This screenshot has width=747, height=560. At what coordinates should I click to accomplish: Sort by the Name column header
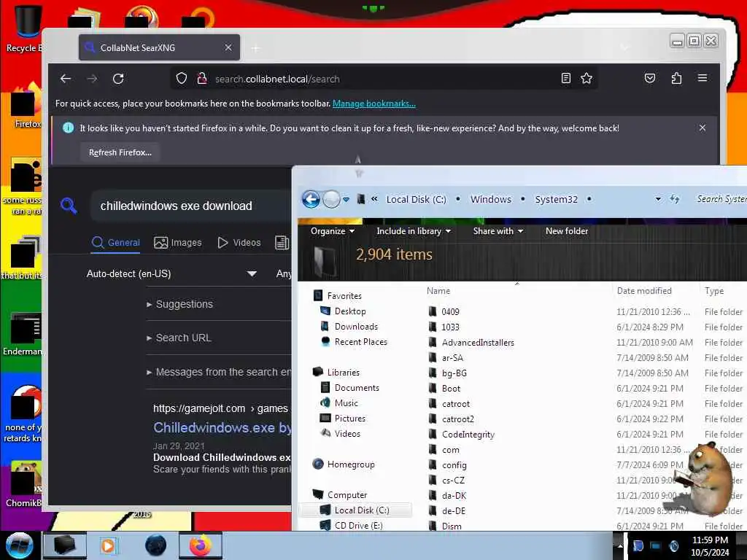click(x=438, y=290)
